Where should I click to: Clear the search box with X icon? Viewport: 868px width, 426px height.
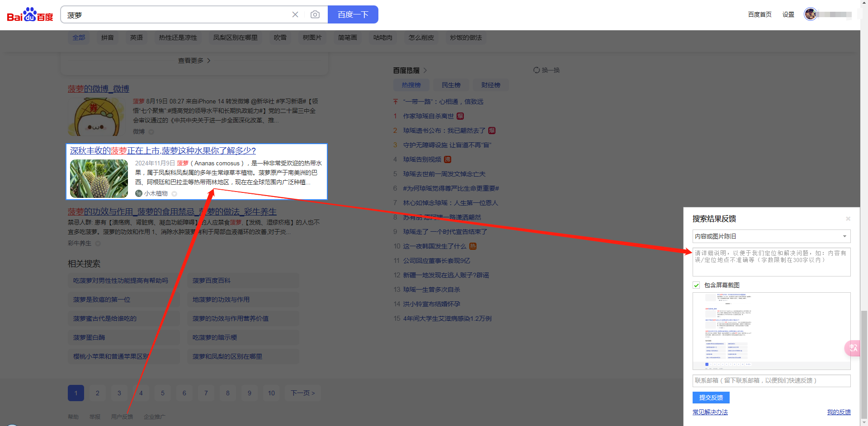click(295, 14)
